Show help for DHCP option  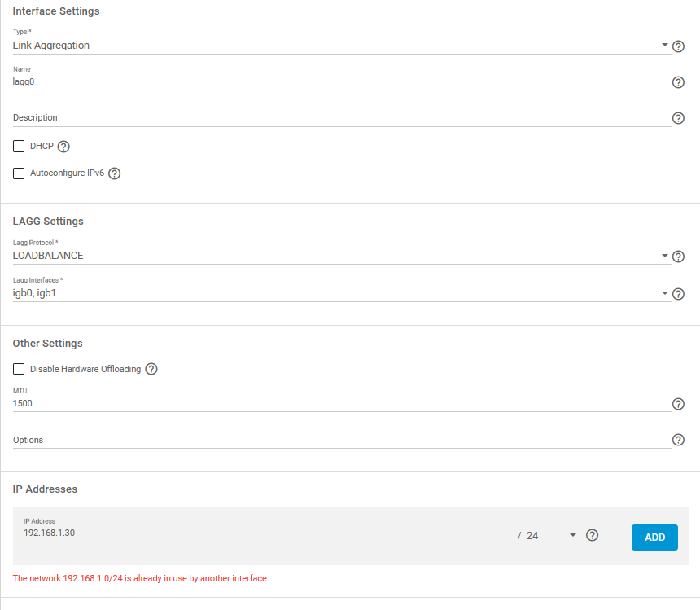pos(64,147)
